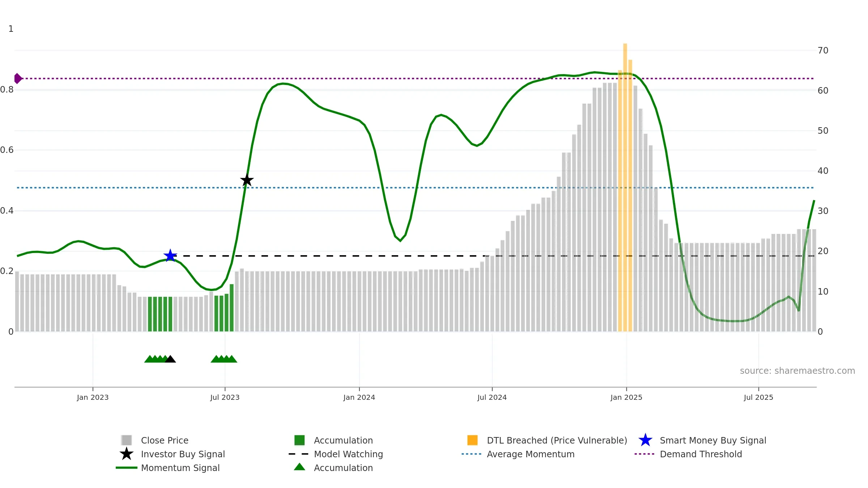868x488 pixels.
Task: Click the green Accumulation square swatch
Action: coord(299,440)
